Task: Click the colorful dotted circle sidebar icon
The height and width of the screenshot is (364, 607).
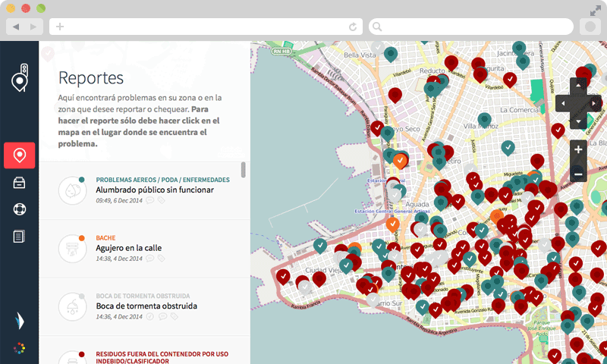Action: [19, 348]
